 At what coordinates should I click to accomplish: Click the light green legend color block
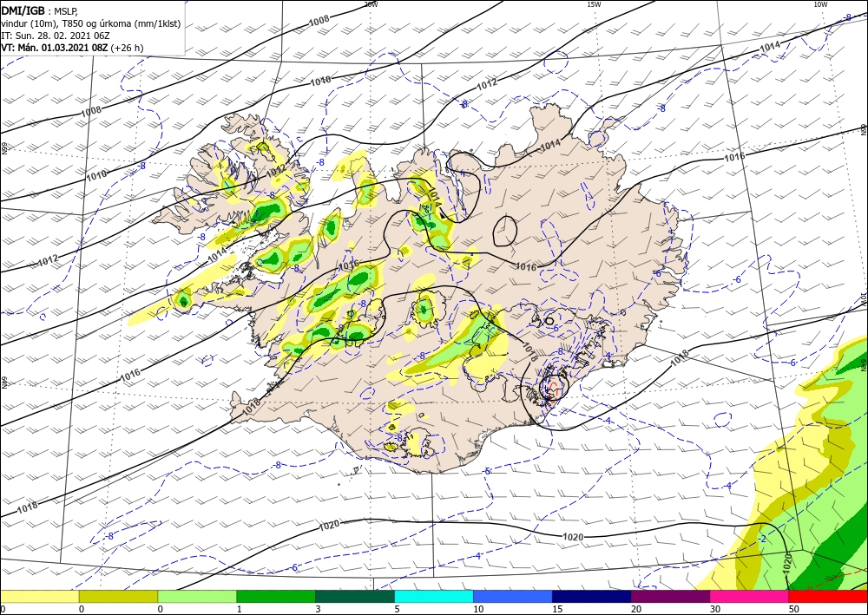[x=197, y=596]
